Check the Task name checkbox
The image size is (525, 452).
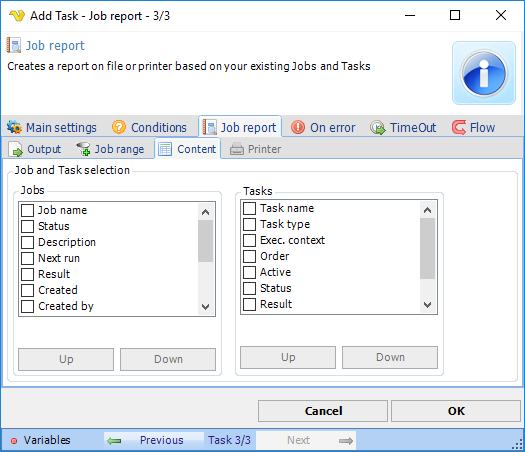(x=249, y=208)
